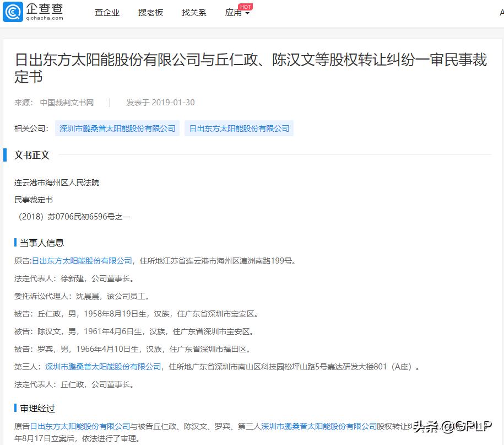The width and height of the screenshot is (504, 445).
Task: Select 搜老板 in the navigation bar
Action: (x=150, y=12)
